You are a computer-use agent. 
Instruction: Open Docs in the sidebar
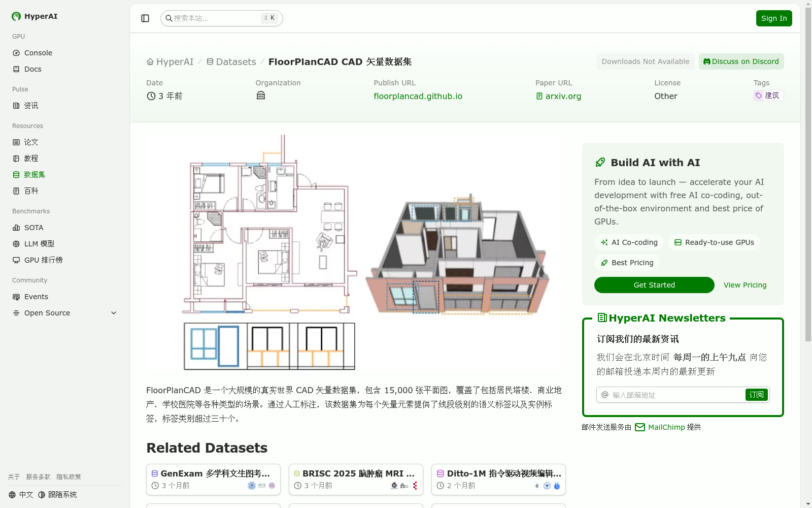point(65,69)
